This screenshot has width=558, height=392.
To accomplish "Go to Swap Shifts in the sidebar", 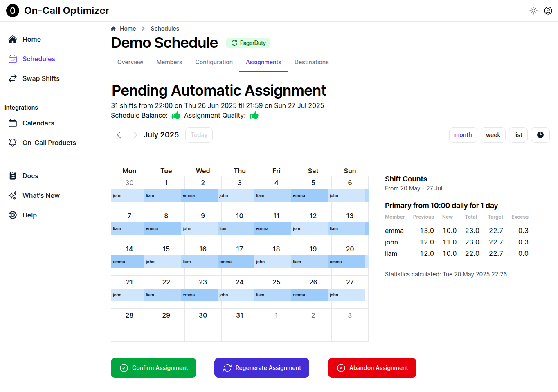I will (x=41, y=78).
